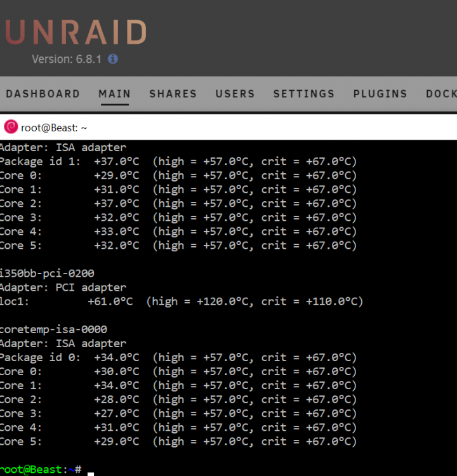Click the terminal cursor at prompt

point(91,473)
